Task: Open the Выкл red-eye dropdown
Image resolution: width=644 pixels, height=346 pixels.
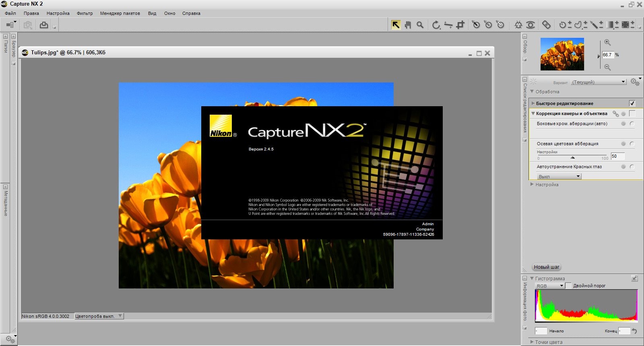Action: [559, 177]
